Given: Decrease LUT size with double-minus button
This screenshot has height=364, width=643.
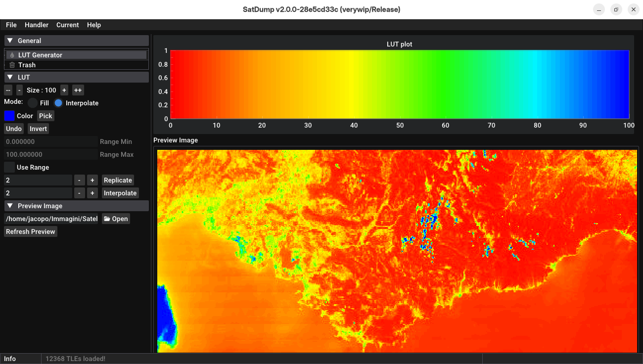Looking at the screenshot, I should 8,90.
